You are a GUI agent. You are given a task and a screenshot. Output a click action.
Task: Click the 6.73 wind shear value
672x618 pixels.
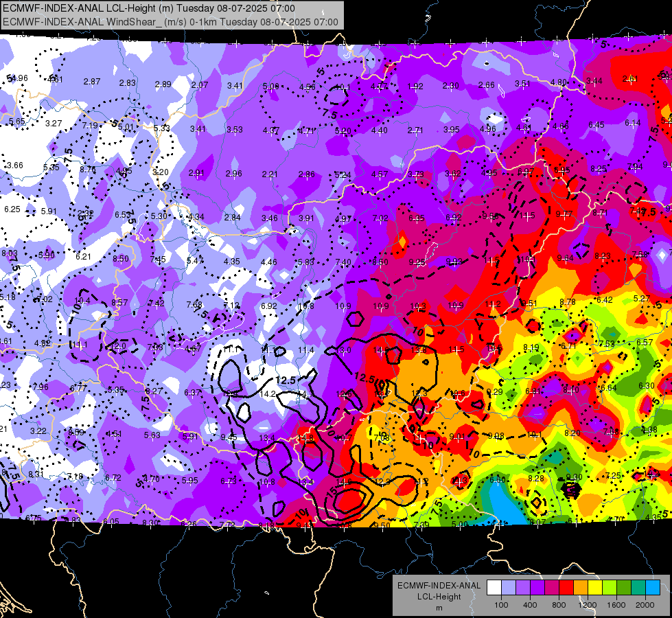click(229, 481)
